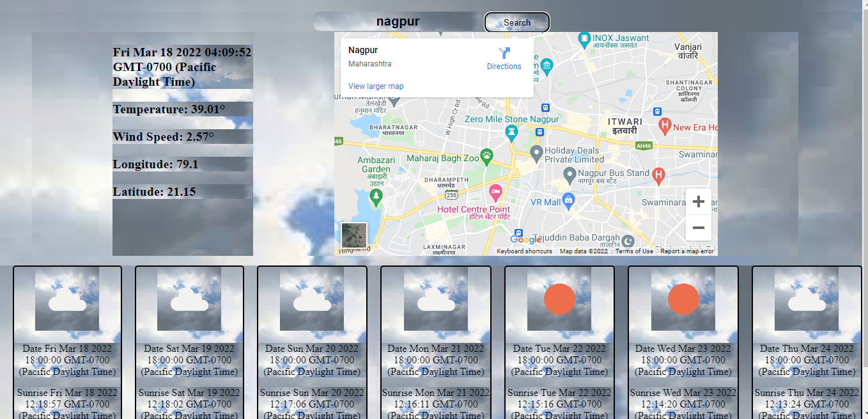Zoom out the map with minus button

[x=698, y=228]
